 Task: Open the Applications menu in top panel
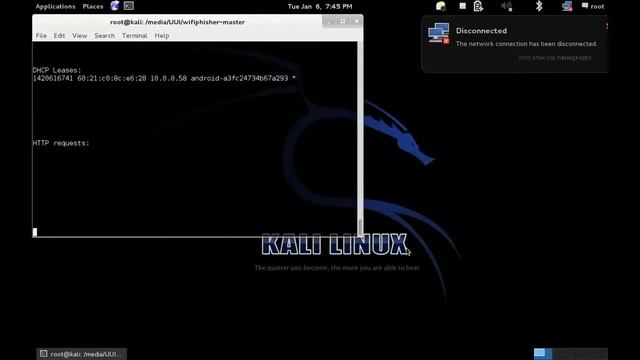[x=55, y=6]
